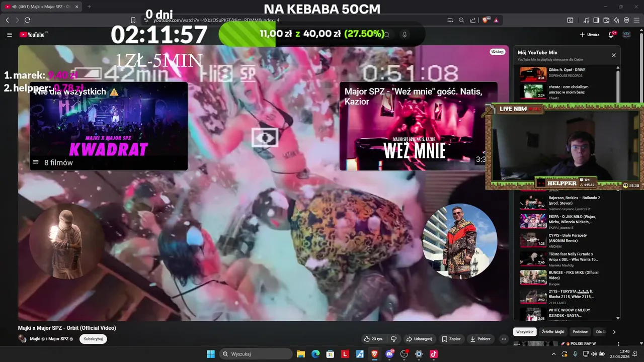644x362 pixels.
Task: Open Majki channel link below video
Action: coord(35,339)
